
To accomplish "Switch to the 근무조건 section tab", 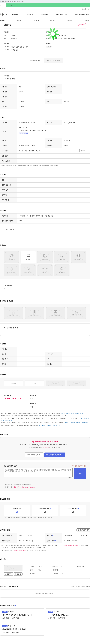I will click(19, 21).
